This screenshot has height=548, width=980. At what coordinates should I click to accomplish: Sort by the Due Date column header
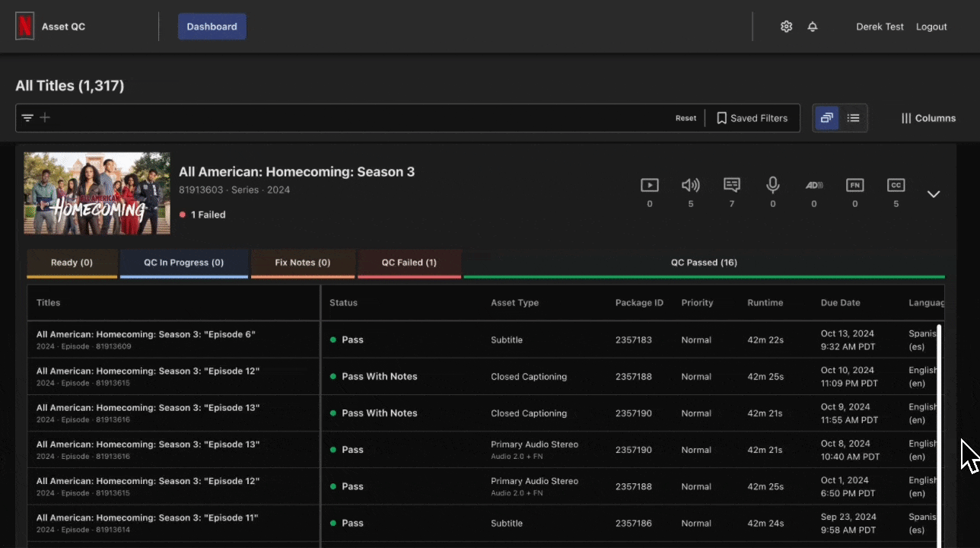[840, 303]
